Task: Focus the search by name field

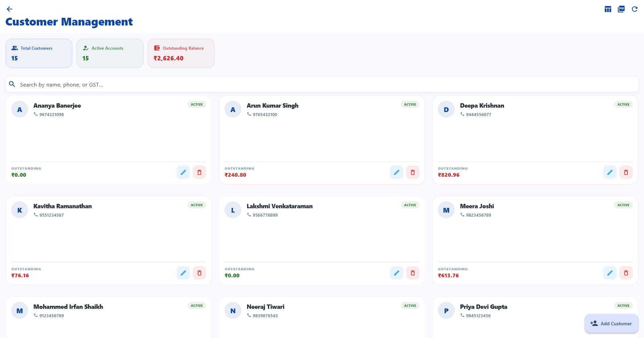Action: tap(322, 84)
